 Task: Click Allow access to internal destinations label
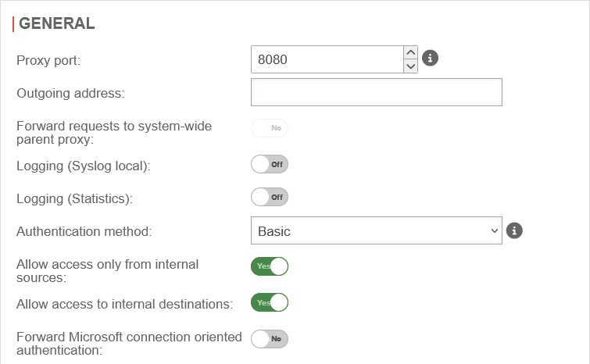124,304
